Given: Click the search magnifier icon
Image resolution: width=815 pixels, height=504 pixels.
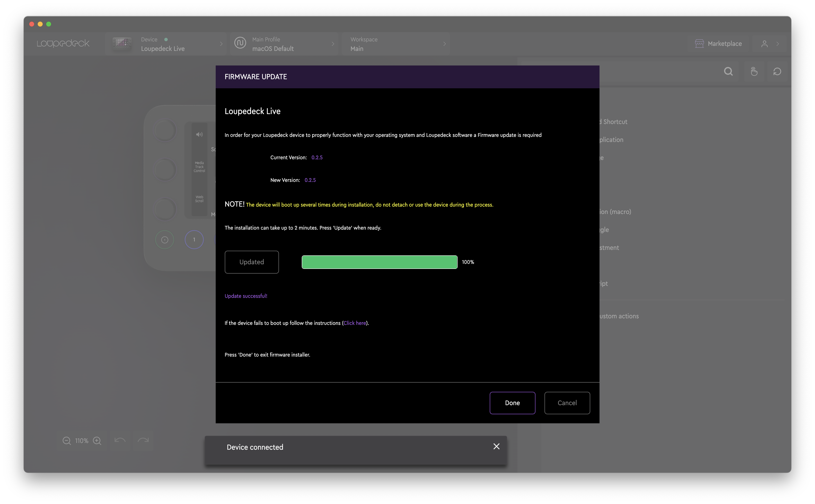Looking at the screenshot, I should 728,71.
